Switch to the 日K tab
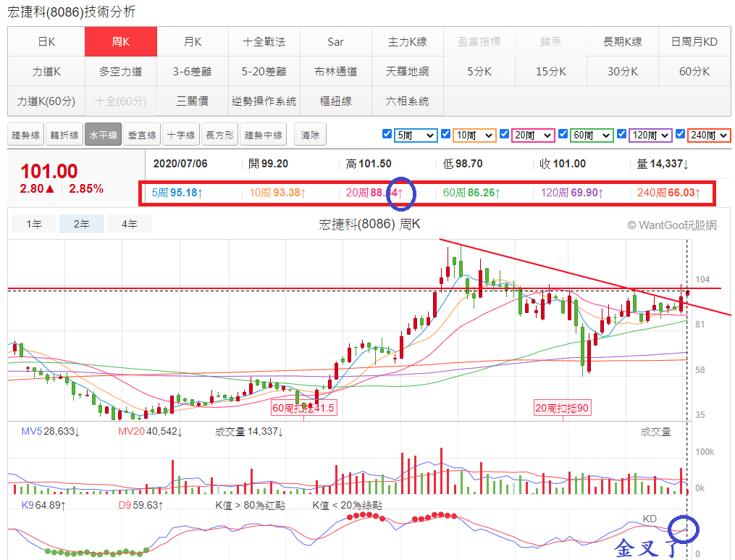 (x=46, y=42)
